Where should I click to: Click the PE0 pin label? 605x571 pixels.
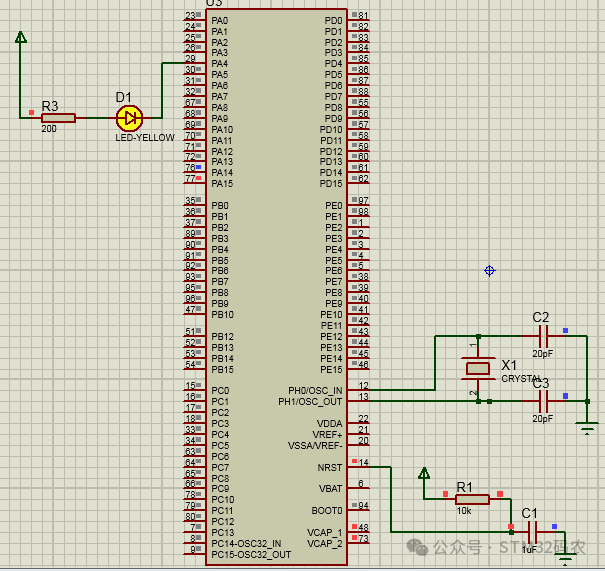pyautogui.click(x=334, y=205)
